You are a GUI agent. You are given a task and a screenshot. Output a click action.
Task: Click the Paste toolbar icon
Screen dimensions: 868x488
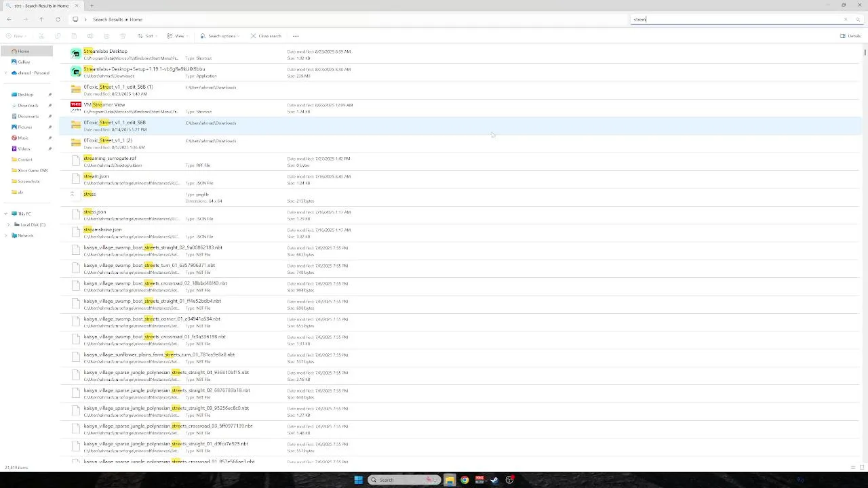tap(74, 36)
